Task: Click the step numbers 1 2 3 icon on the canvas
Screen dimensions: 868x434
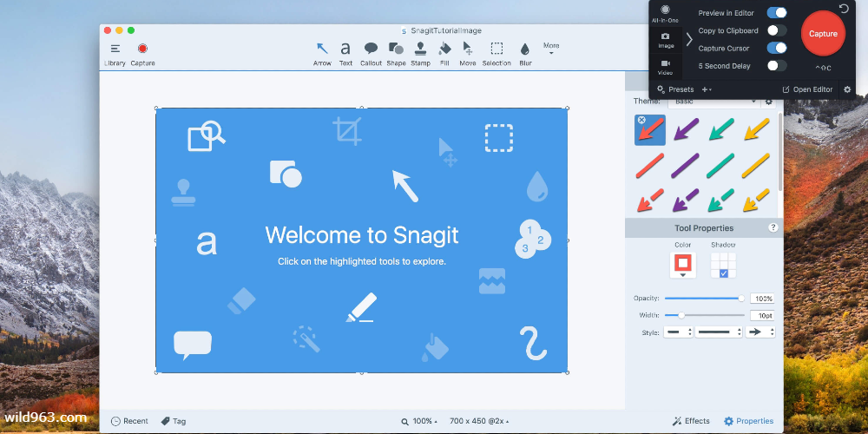Action: [533, 239]
